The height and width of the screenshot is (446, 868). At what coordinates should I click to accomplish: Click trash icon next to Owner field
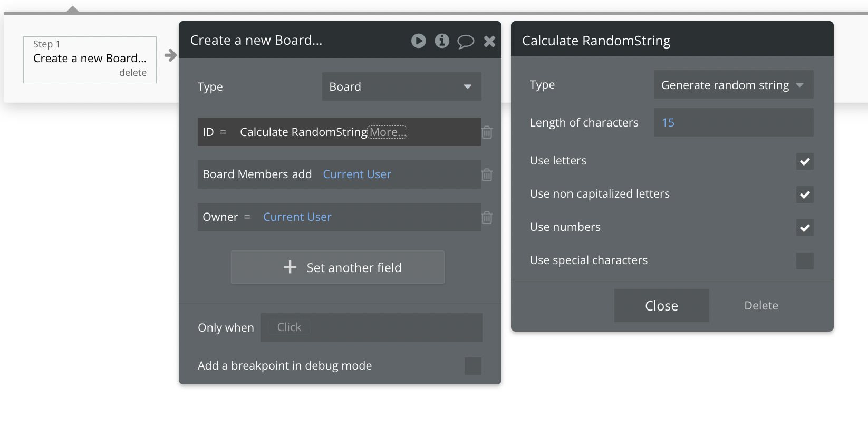487,218
